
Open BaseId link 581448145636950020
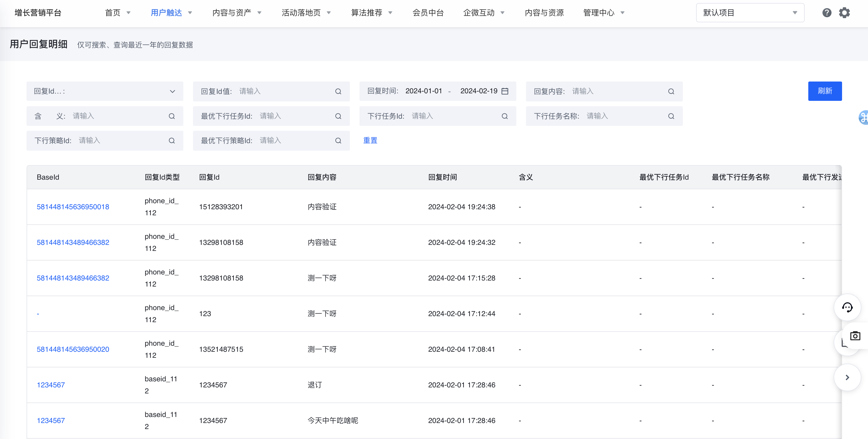coord(73,349)
